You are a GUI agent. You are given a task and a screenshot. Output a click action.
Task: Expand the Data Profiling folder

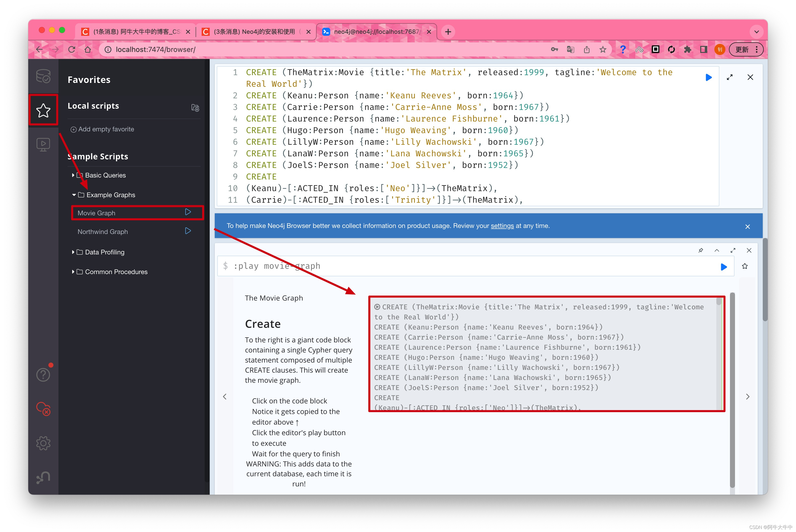(98, 252)
